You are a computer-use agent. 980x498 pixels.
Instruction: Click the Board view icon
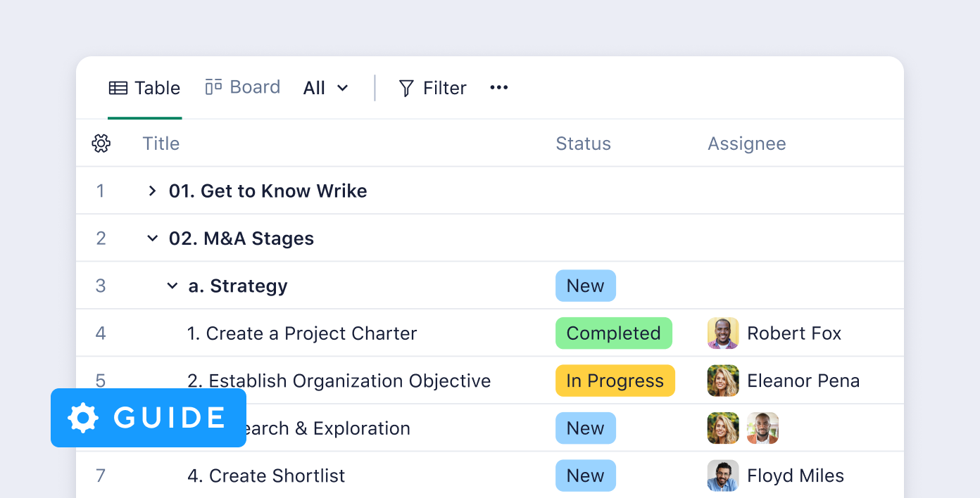(x=213, y=87)
